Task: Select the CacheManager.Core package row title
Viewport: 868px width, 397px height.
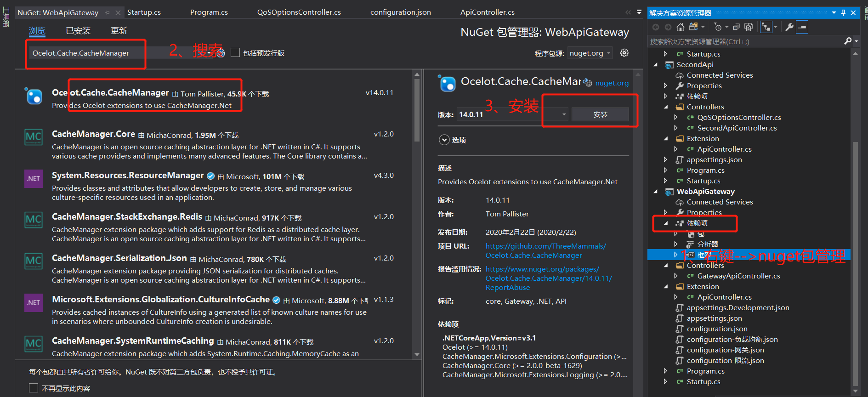Action: (93, 134)
